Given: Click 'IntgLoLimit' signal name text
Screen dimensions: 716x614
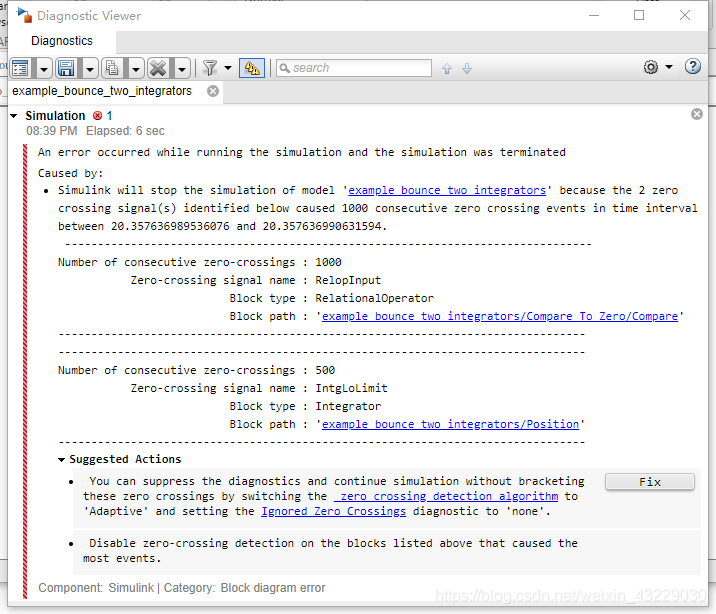Looking at the screenshot, I should pyautogui.click(x=351, y=388).
